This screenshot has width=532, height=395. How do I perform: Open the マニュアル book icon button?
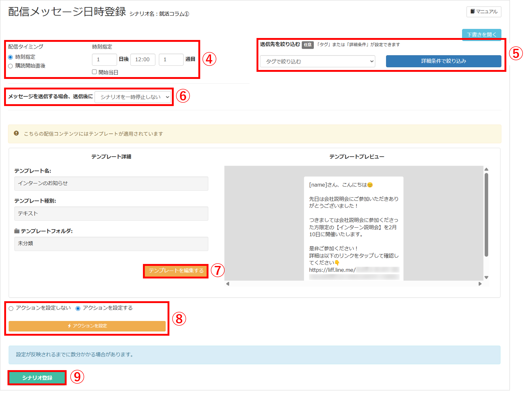[x=484, y=11]
